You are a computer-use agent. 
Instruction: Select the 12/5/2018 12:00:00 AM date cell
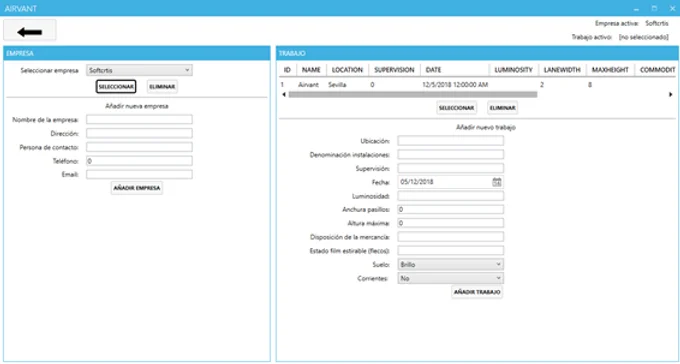(x=455, y=85)
